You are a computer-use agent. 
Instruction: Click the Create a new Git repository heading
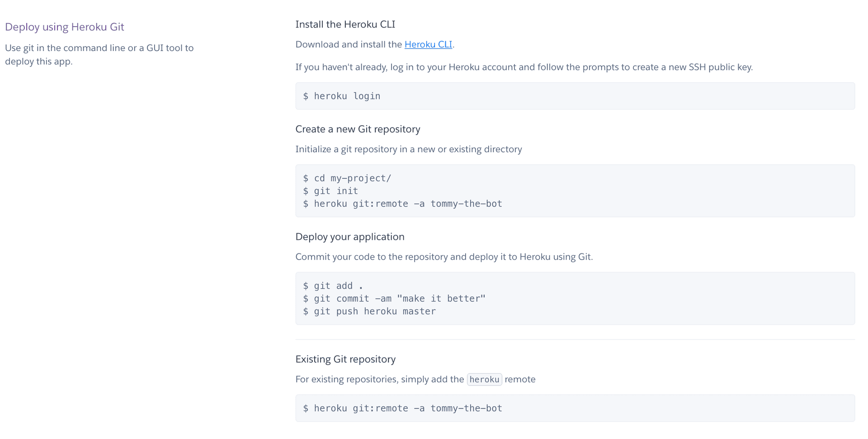point(357,129)
